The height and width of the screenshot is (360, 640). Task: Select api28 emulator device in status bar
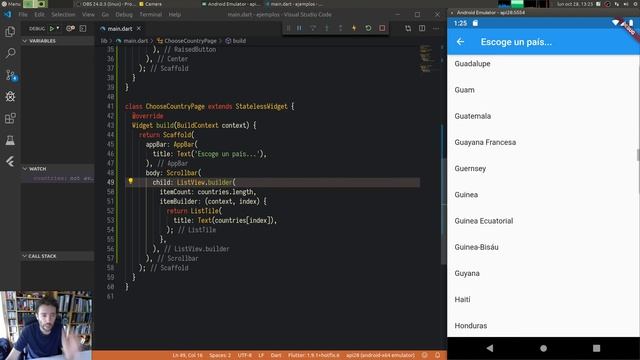click(x=380, y=355)
